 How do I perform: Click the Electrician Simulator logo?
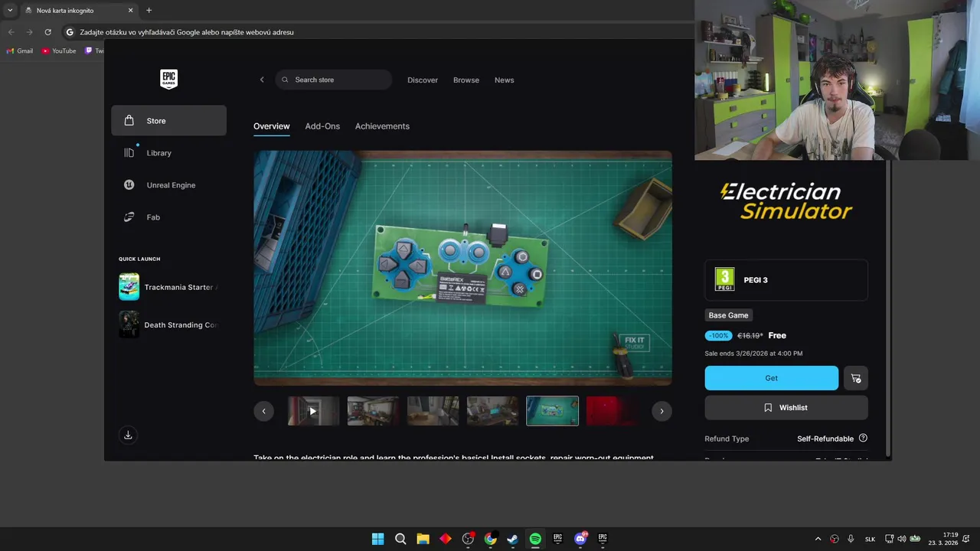[786, 201]
